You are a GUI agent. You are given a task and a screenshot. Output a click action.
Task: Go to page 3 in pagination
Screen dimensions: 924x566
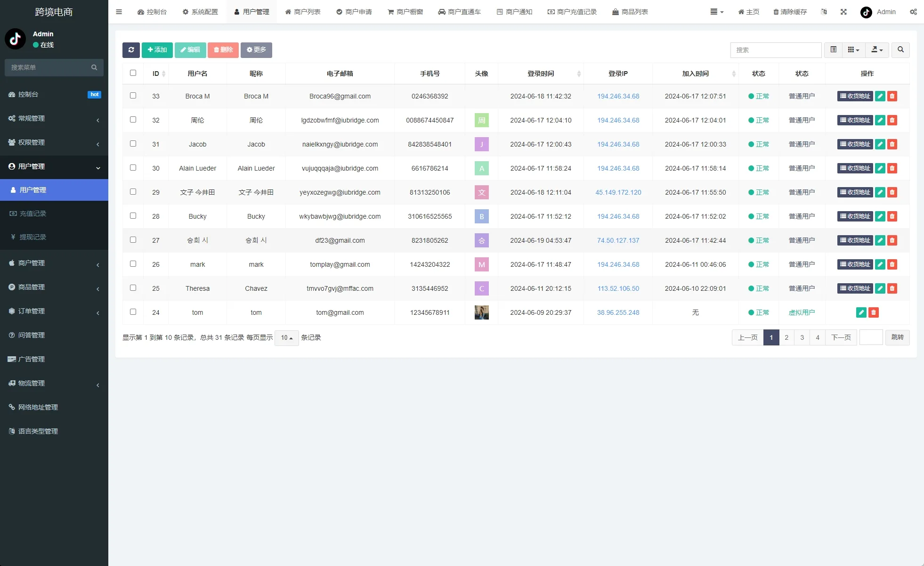point(802,337)
